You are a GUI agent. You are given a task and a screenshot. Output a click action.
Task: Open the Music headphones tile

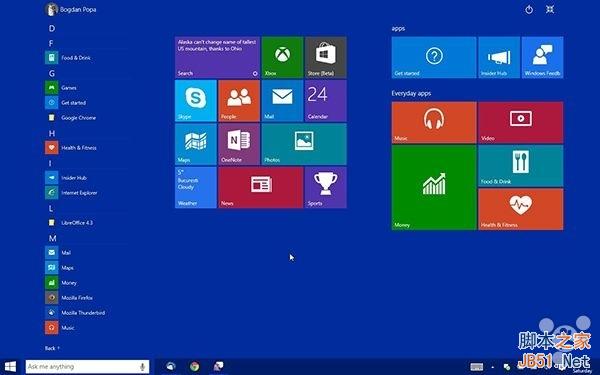pos(434,122)
